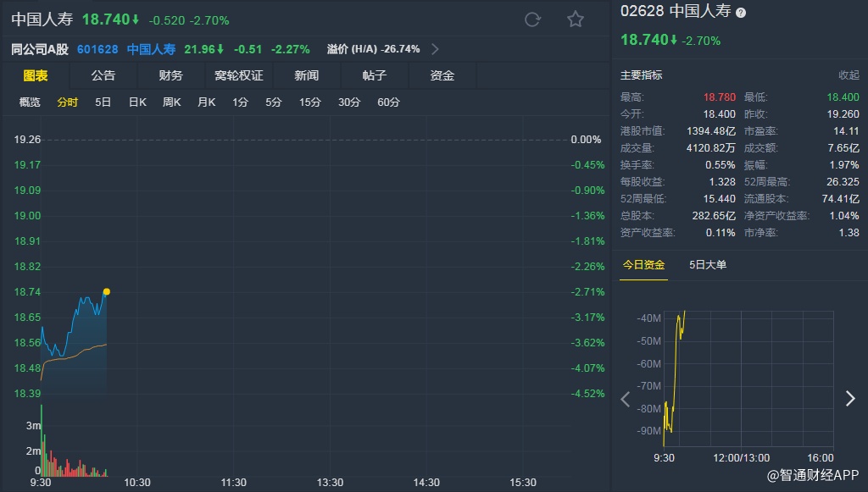Screen dimensions: 868x492
Task: Open the 公告 tab
Action: (x=103, y=75)
